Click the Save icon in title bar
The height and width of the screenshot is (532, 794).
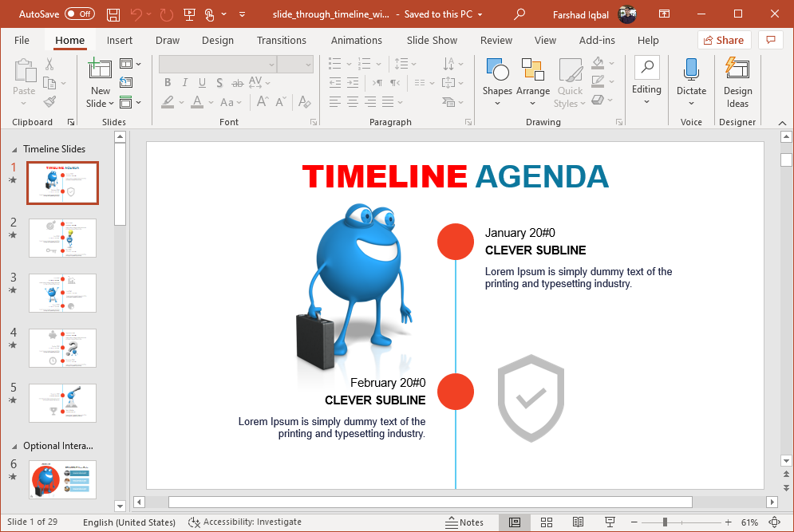pyautogui.click(x=113, y=14)
